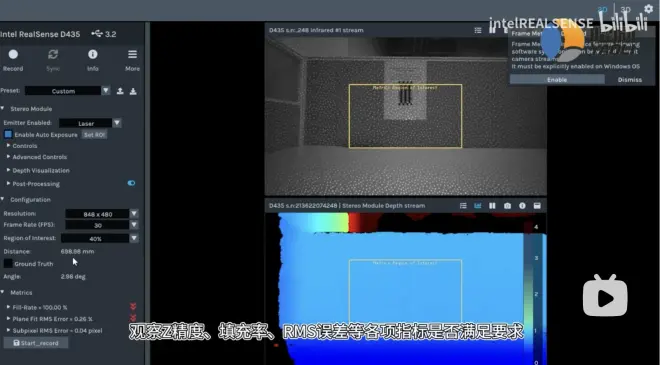Click the list icon in infrared stream header
Viewport: 660px width, 365px height.
point(478,30)
